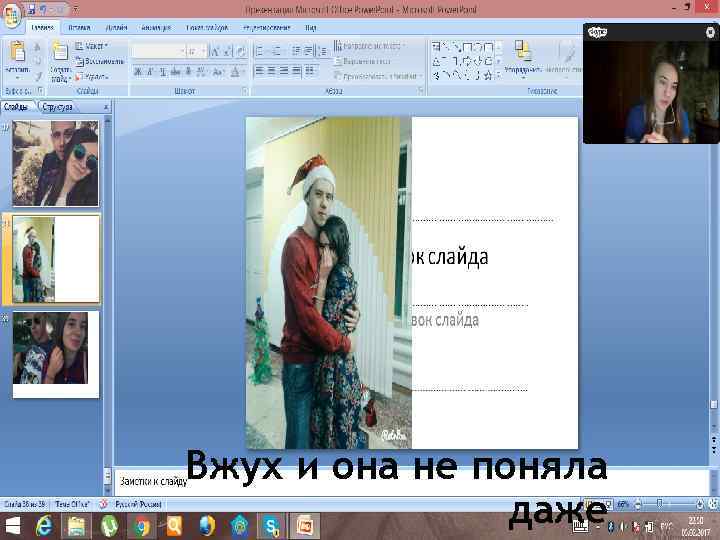This screenshot has height=540, width=720.
Task: Click the Line Spacing icon
Action: pyautogui.click(x=323, y=51)
